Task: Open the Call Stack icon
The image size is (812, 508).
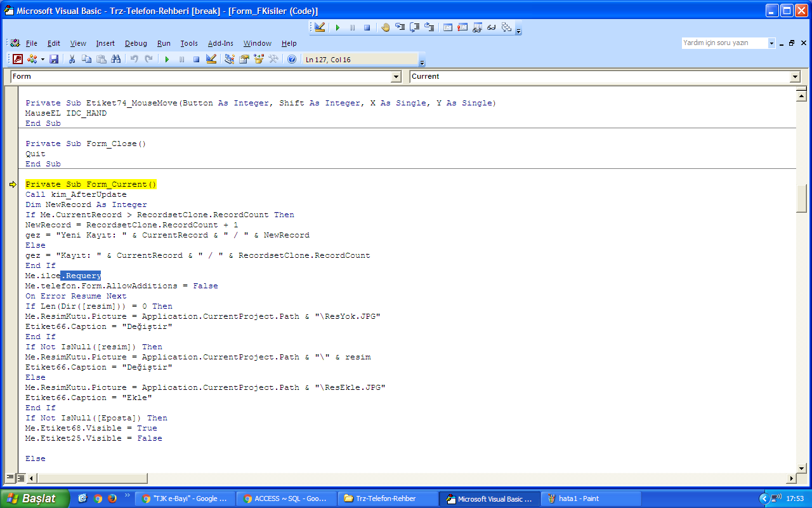Action: point(506,27)
